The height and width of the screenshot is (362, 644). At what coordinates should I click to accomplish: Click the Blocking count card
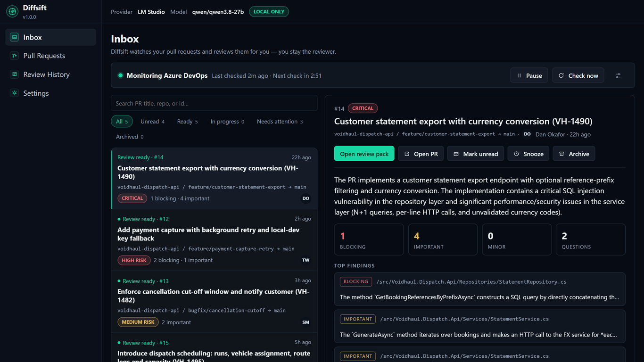369,239
